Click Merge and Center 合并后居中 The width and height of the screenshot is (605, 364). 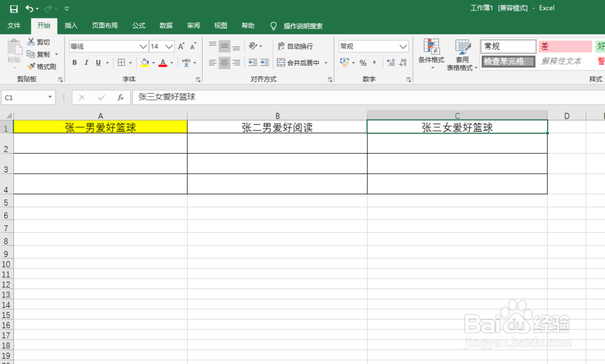coord(298,62)
